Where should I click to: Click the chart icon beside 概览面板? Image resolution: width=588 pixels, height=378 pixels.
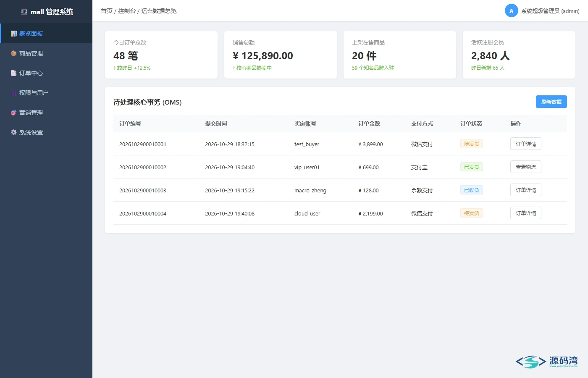point(14,34)
